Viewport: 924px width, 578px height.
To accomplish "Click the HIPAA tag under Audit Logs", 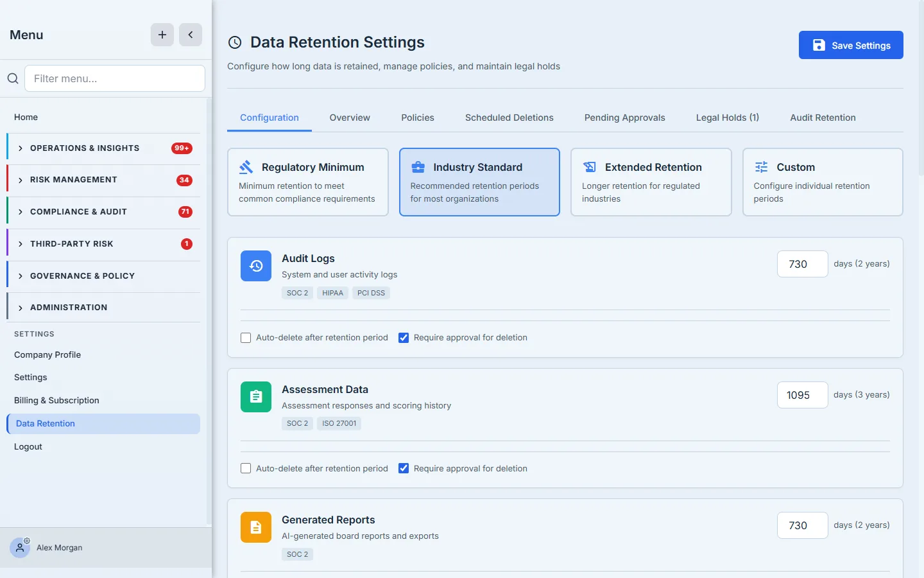I will 332,293.
